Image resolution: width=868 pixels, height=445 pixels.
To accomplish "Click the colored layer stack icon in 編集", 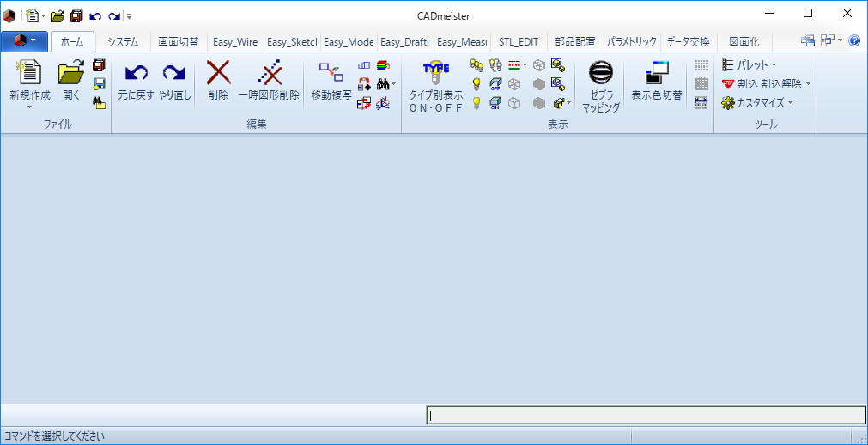I will (x=383, y=65).
